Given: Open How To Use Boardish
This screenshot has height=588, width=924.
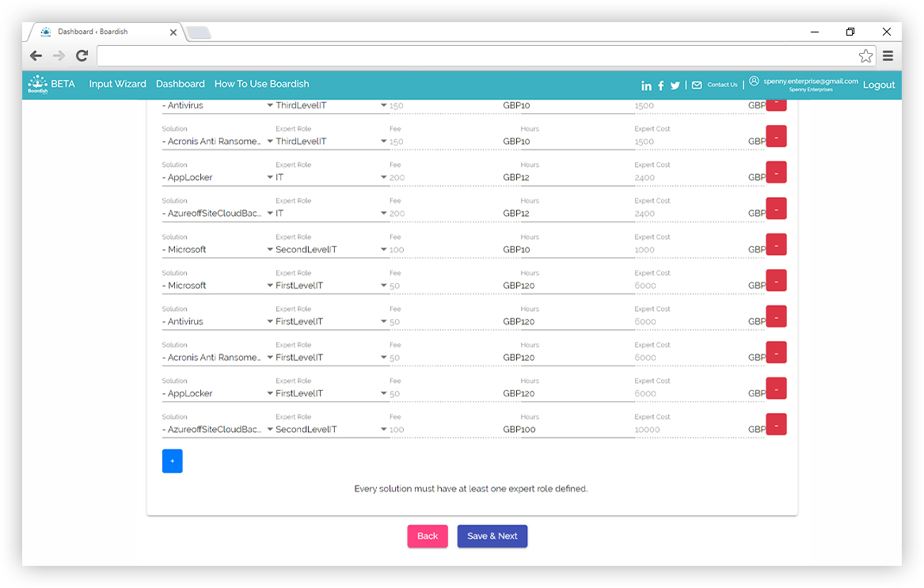Looking at the screenshot, I should [261, 84].
